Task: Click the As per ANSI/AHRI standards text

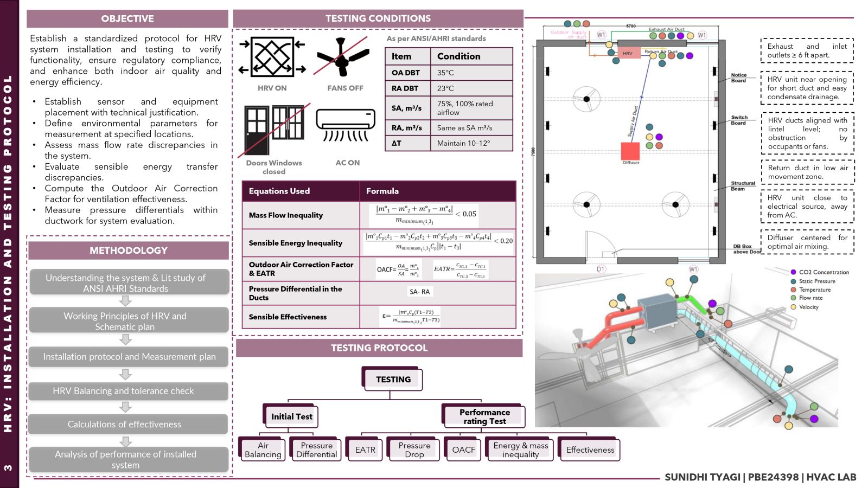Action: tap(436, 38)
